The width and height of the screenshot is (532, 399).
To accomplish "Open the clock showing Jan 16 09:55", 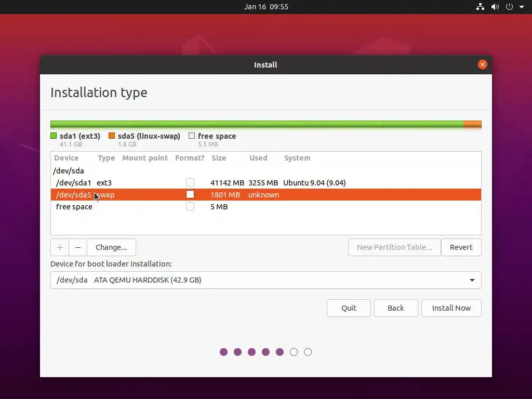I will 267,7.
